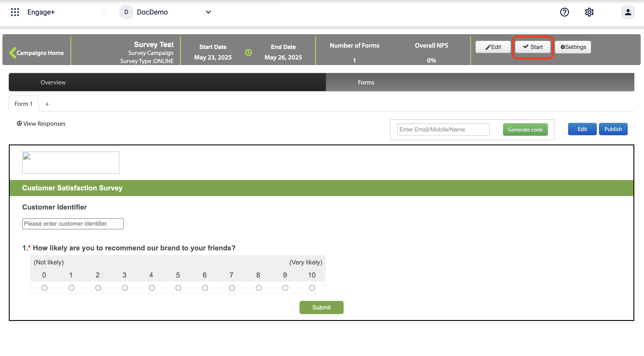The width and height of the screenshot is (644, 356).
Task: Open the View Responses link
Action: pos(41,124)
